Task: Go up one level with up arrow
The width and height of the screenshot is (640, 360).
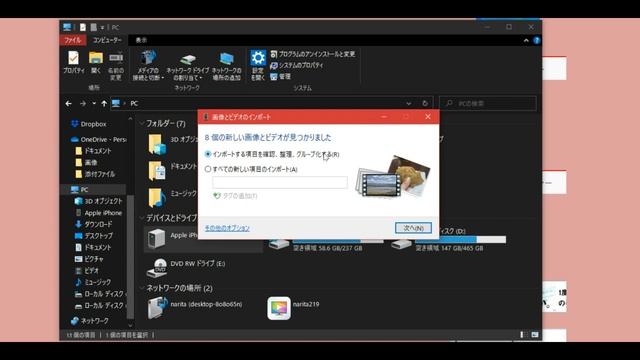Action: (x=104, y=104)
